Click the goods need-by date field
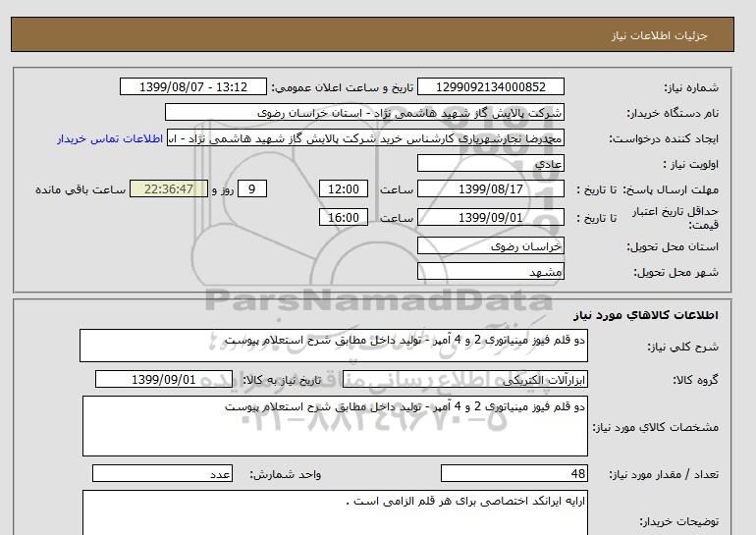The image size is (756, 535). point(164,379)
